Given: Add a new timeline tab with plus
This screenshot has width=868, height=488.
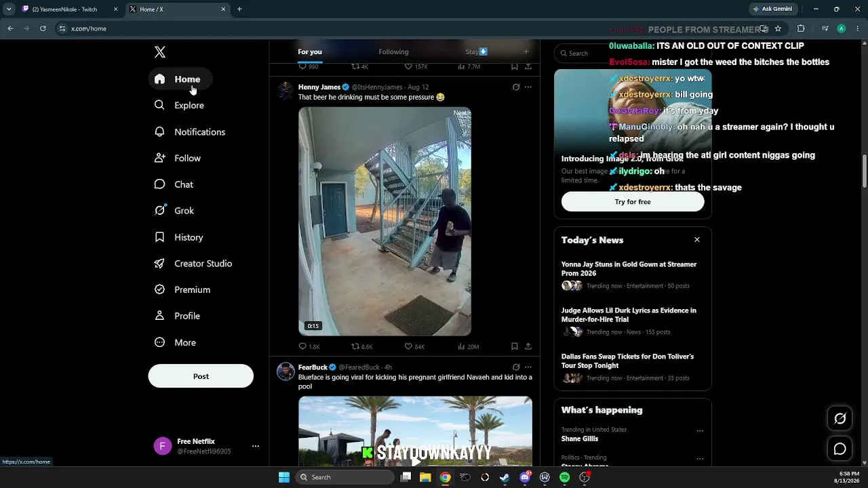Looking at the screenshot, I should (526, 52).
